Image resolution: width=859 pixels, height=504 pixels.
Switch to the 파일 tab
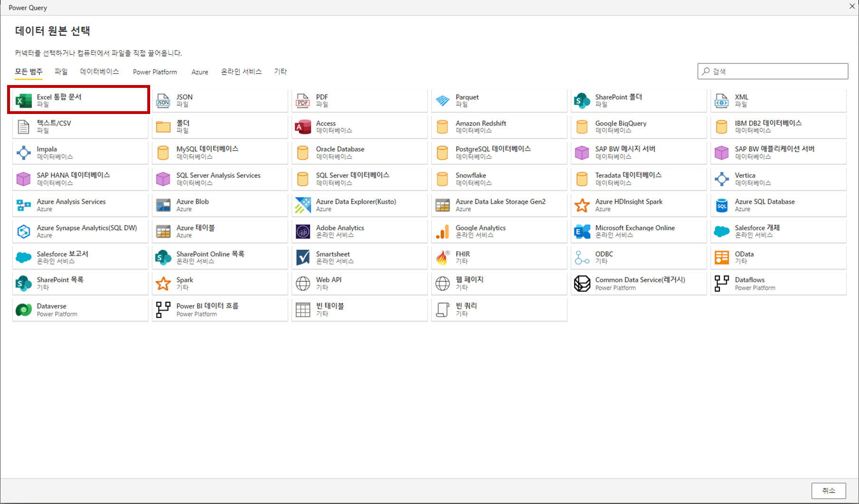(x=61, y=71)
